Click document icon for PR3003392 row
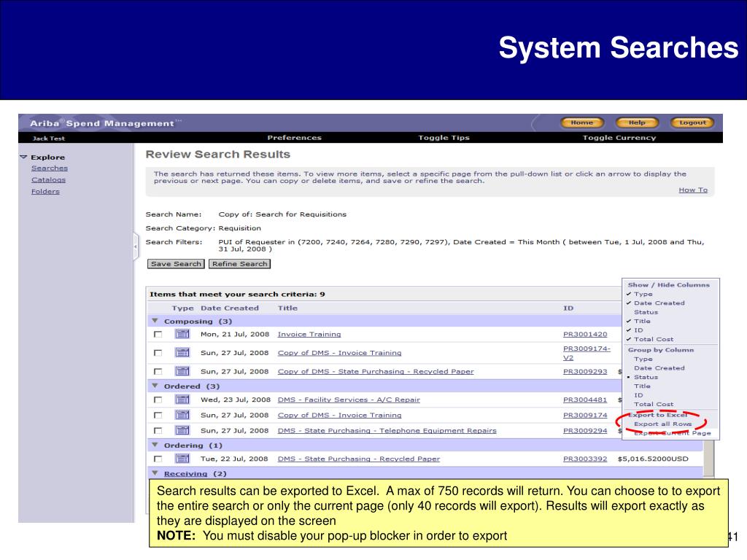The height and width of the screenshot is (560, 747). (x=182, y=459)
